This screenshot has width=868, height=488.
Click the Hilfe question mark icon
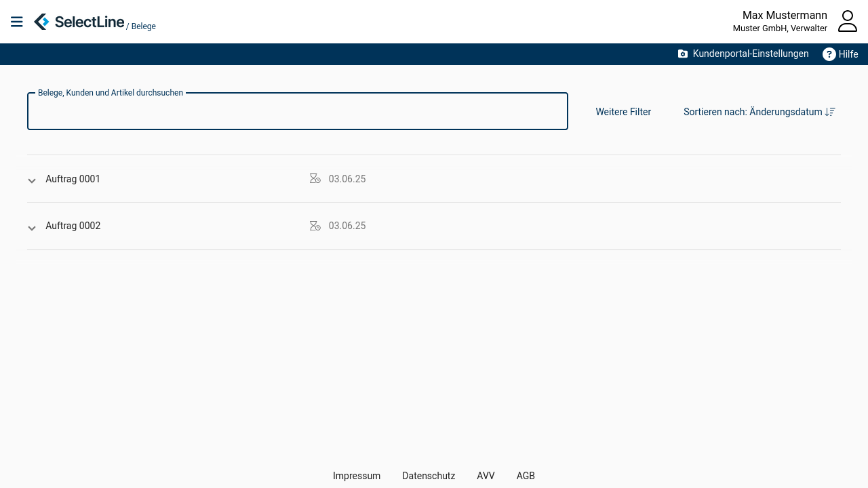(829, 54)
